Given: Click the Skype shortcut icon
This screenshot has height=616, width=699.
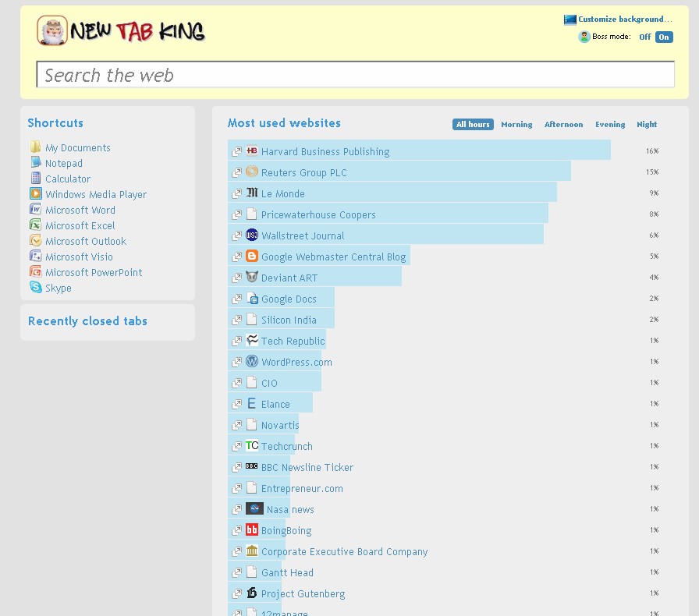Looking at the screenshot, I should 35,288.
